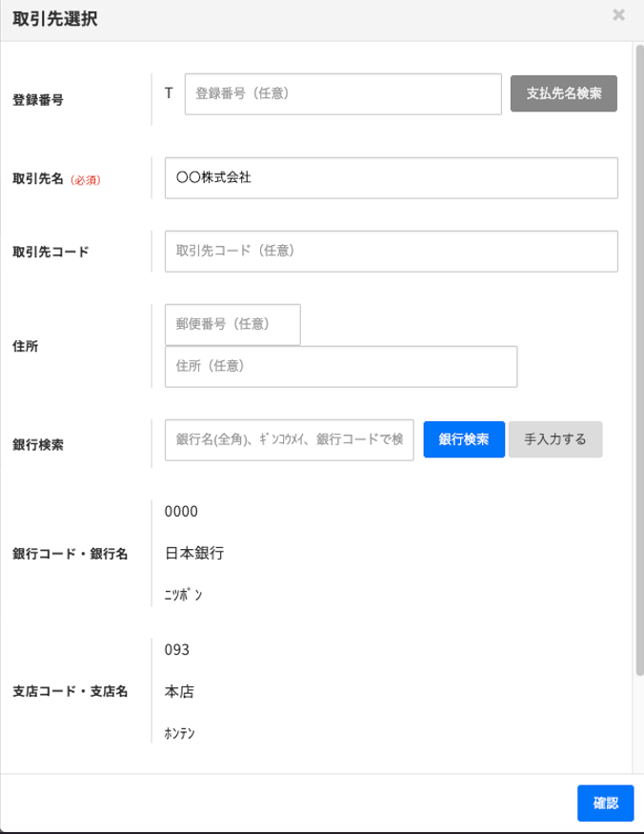Focus the 取引先名 field containing 〇〇株式会社

[x=391, y=178]
